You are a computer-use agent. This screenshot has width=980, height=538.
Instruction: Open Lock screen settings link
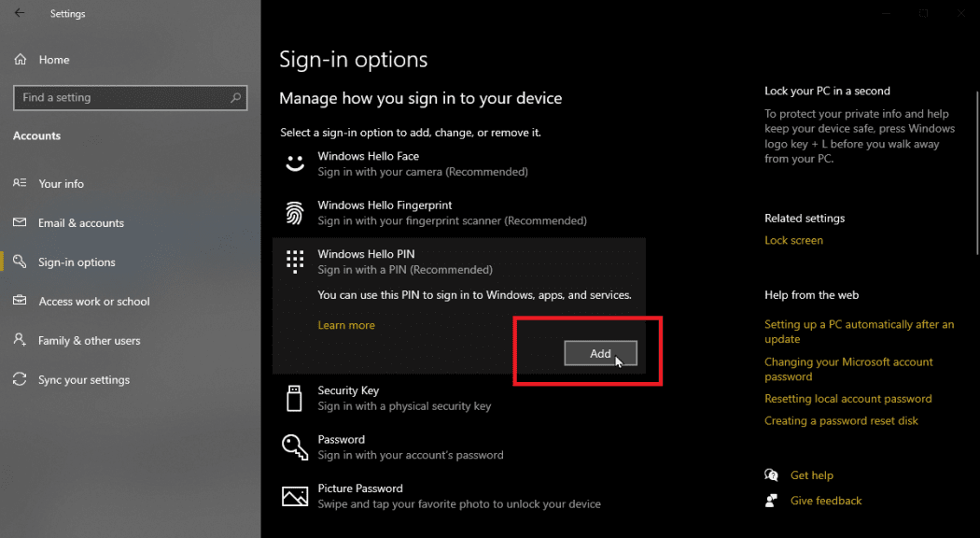(x=793, y=240)
